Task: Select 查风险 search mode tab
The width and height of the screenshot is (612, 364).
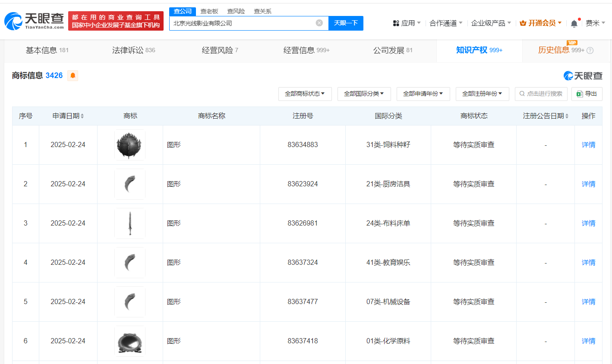Action: tap(236, 11)
